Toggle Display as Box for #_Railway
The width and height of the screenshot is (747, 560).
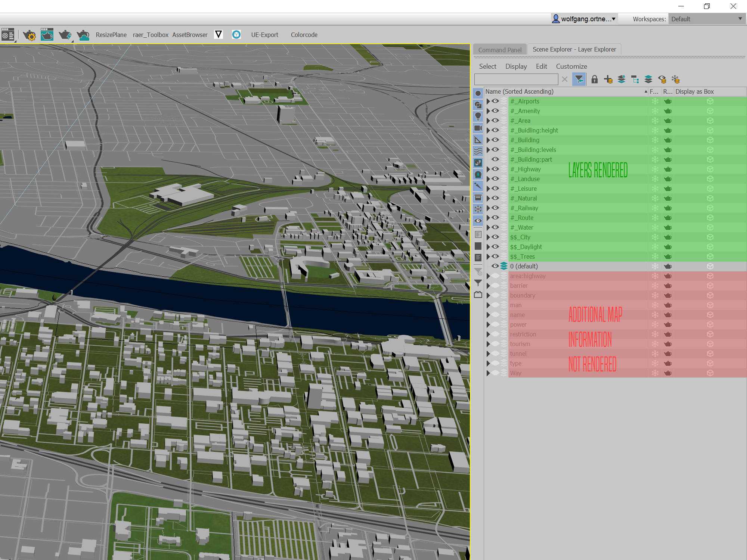(710, 208)
